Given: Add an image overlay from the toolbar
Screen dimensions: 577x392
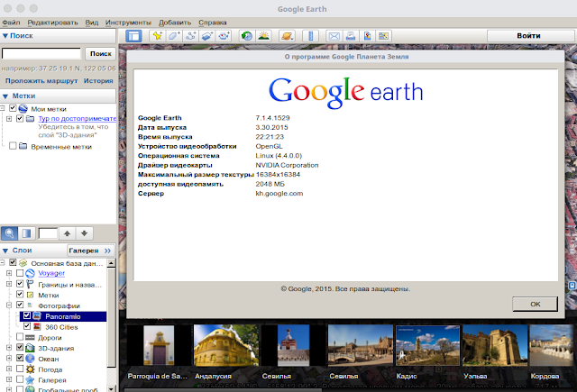Looking at the screenshot, I should (x=207, y=36).
